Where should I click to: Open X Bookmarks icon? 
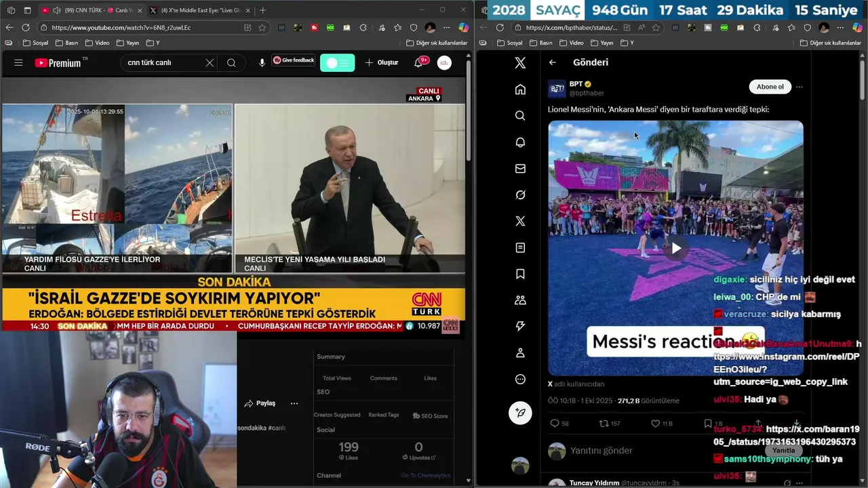520,274
